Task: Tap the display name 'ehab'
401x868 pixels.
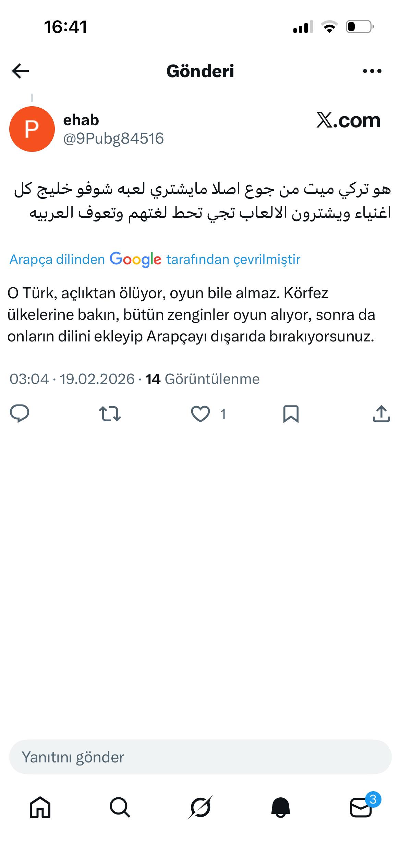Action: click(x=81, y=120)
